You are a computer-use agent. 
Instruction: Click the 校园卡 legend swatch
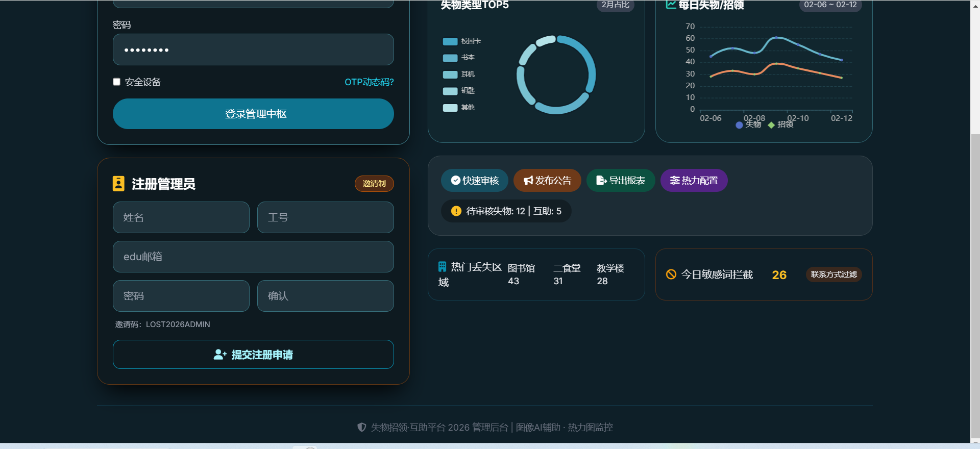(450, 41)
